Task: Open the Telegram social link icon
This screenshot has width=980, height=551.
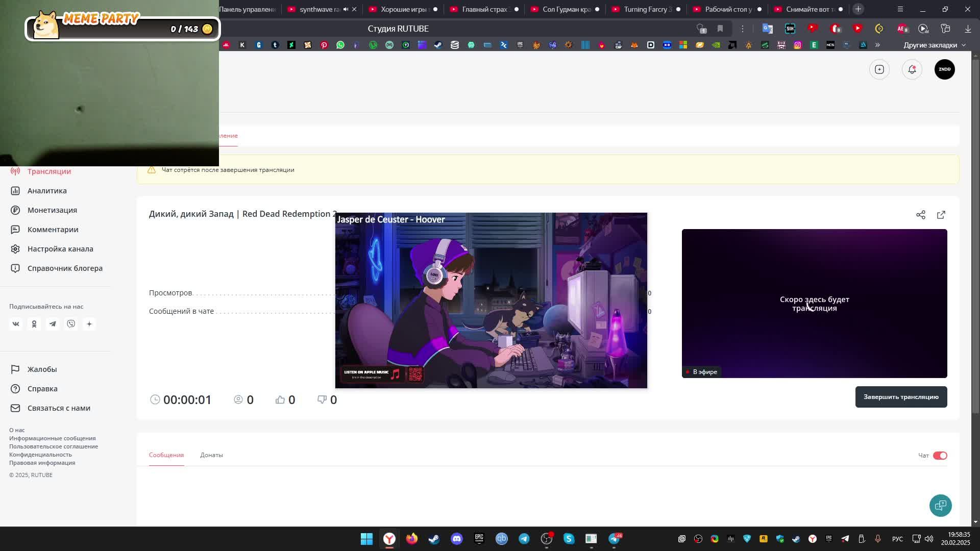Action: pyautogui.click(x=53, y=324)
